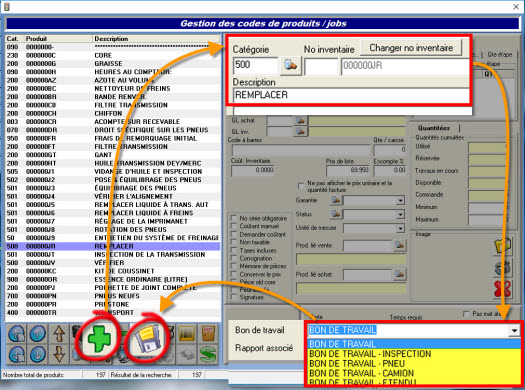Image resolution: width=525 pixels, height=390 pixels.
Task: Select row ROTATION DES PNEUS
Action: point(112,230)
